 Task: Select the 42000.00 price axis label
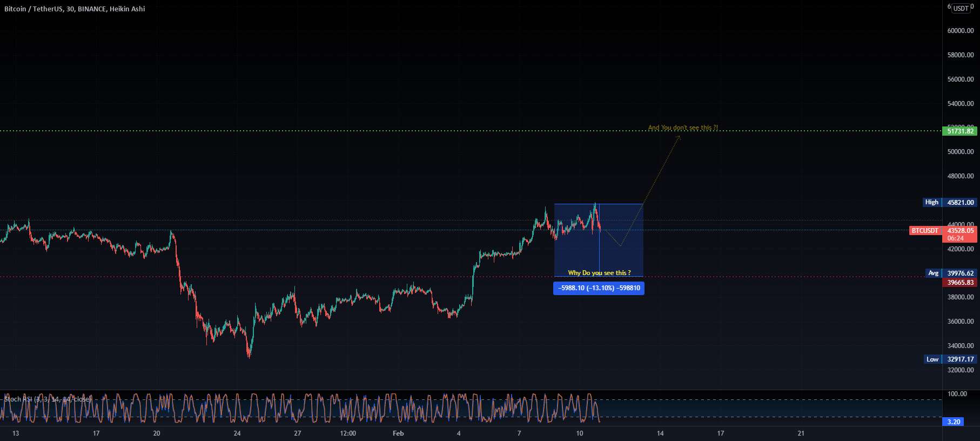pyautogui.click(x=961, y=249)
